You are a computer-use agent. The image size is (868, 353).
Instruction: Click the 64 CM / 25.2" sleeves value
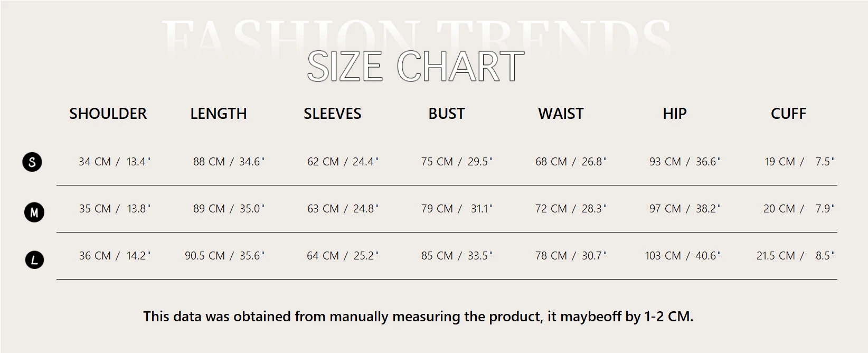tap(343, 256)
